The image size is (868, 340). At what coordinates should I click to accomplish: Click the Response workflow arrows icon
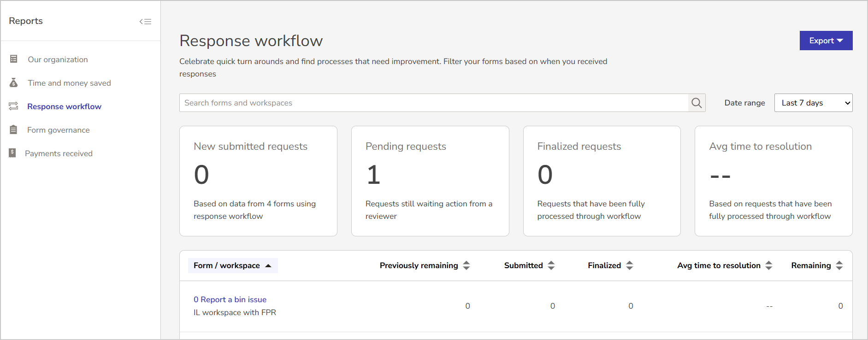[13, 106]
